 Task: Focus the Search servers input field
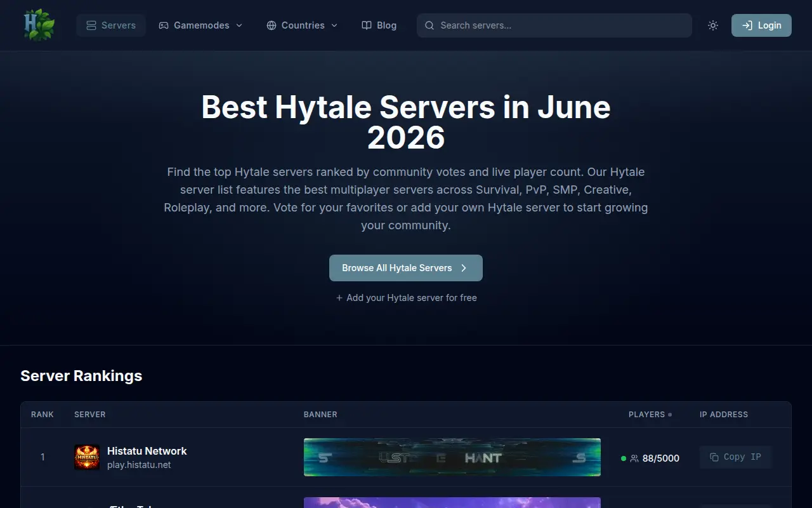click(x=554, y=25)
